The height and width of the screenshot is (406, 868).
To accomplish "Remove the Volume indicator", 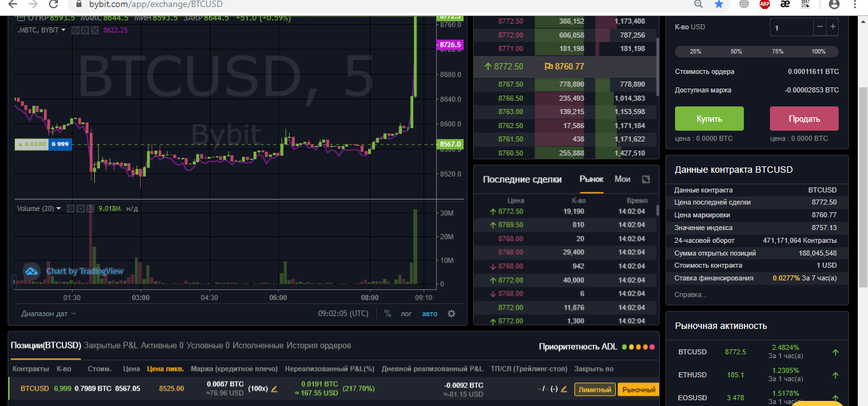I will pyautogui.click(x=90, y=208).
